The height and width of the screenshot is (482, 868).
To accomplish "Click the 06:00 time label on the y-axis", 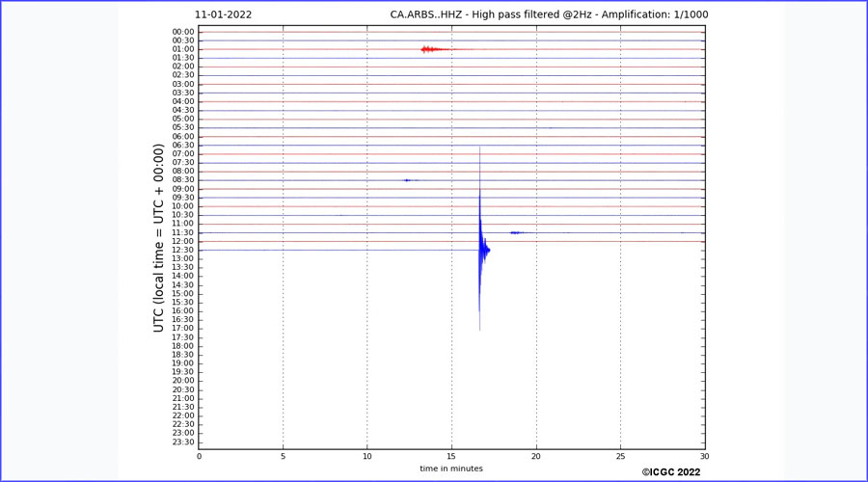I will pos(183,137).
